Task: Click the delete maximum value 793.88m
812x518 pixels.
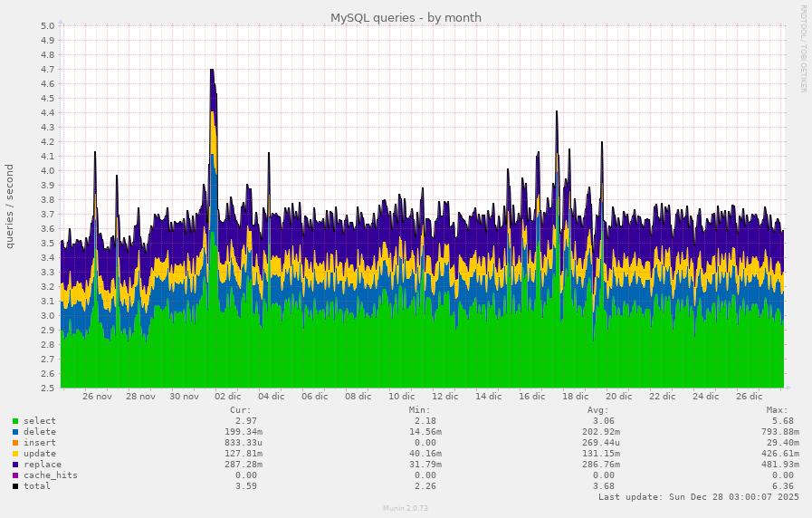Action: pyautogui.click(x=780, y=432)
